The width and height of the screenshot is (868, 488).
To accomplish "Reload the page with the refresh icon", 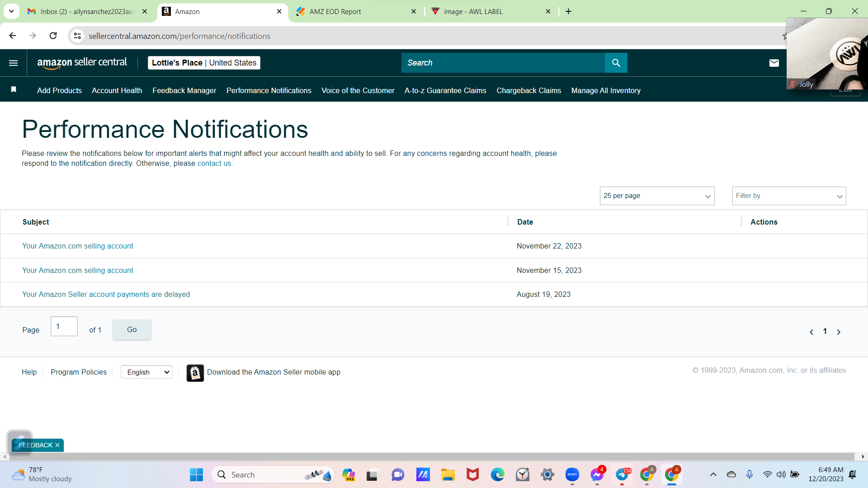I will pyautogui.click(x=53, y=36).
